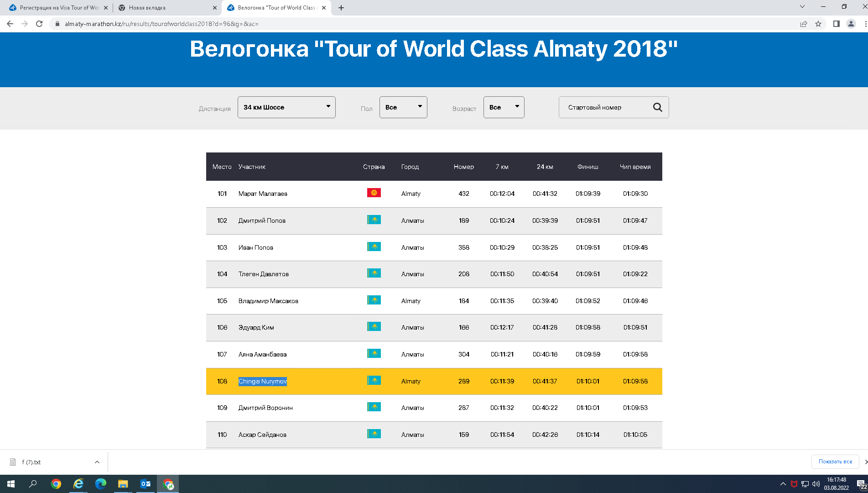Image resolution: width=868 pixels, height=493 pixels.
Task: Open the Chrome profile avatar
Action: click(x=851, y=24)
